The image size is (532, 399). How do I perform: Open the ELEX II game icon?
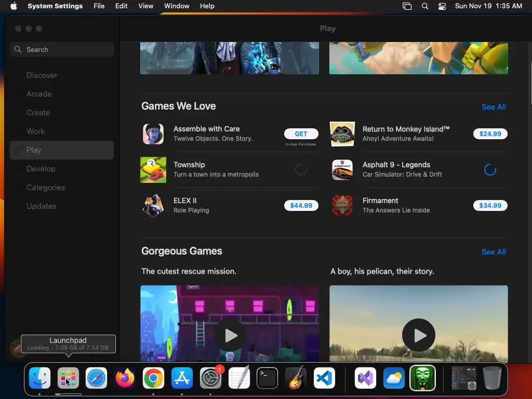click(x=153, y=206)
